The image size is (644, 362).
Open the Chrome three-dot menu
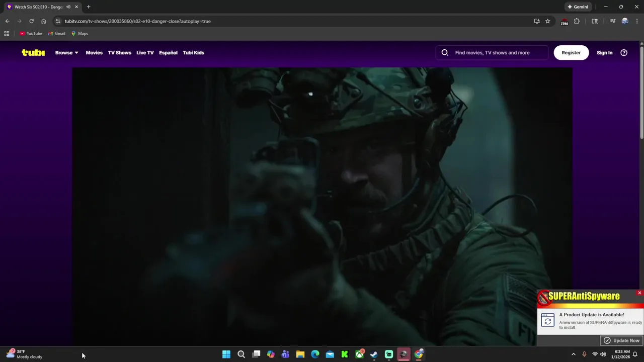[x=637, y=21]
